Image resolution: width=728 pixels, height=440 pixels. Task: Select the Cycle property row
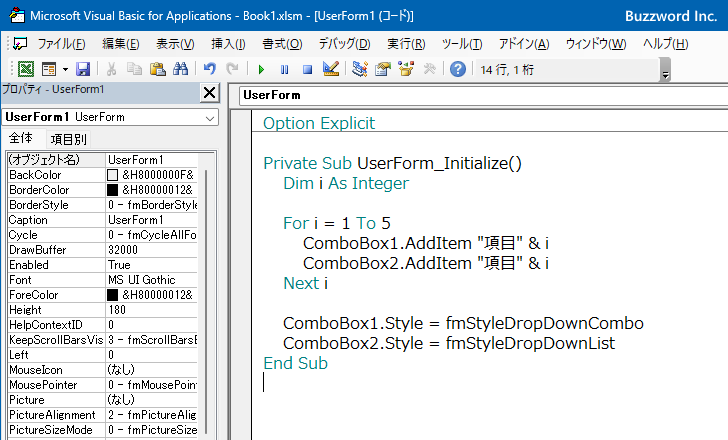coord(103,235)
